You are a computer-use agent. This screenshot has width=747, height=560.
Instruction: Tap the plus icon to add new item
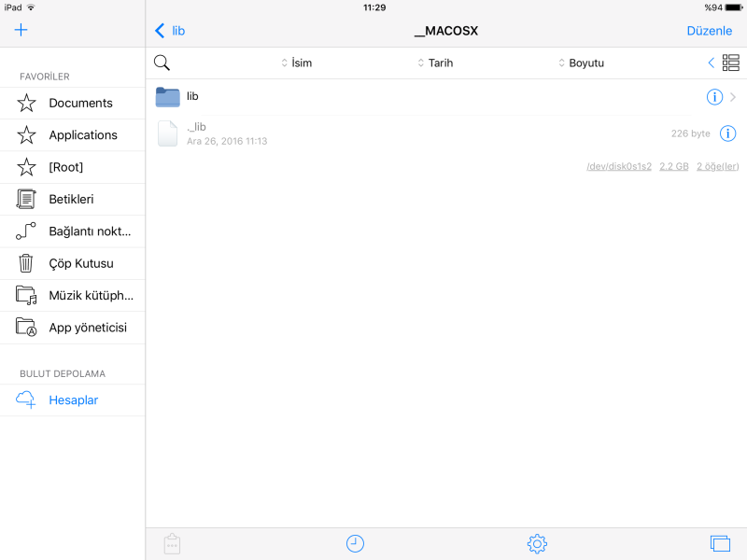click(21, 30)
